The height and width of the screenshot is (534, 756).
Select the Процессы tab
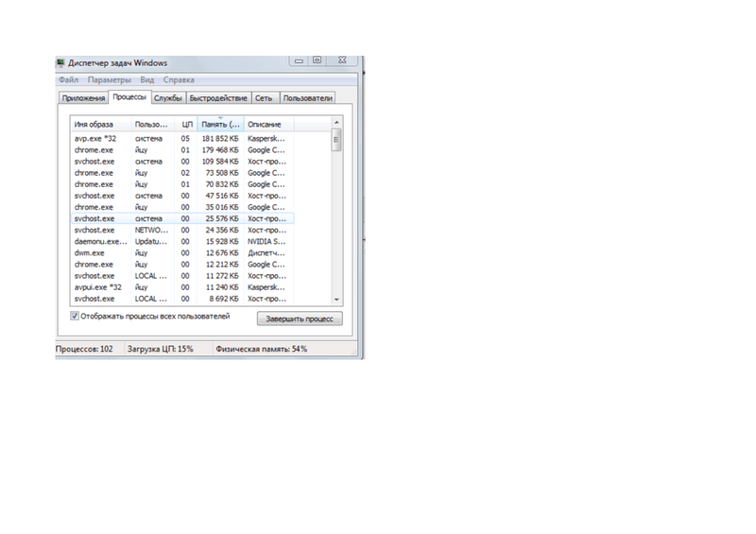(x=129, y=97)
